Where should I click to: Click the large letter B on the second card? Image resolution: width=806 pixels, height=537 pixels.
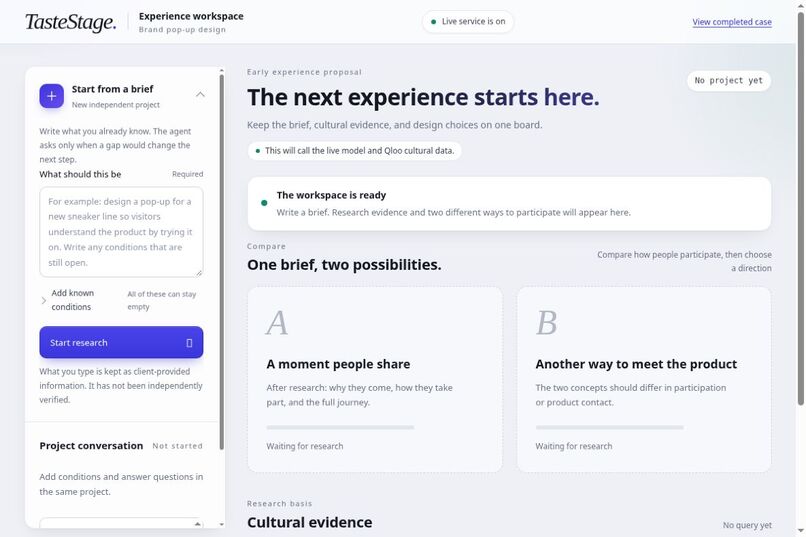pos(546,323)
